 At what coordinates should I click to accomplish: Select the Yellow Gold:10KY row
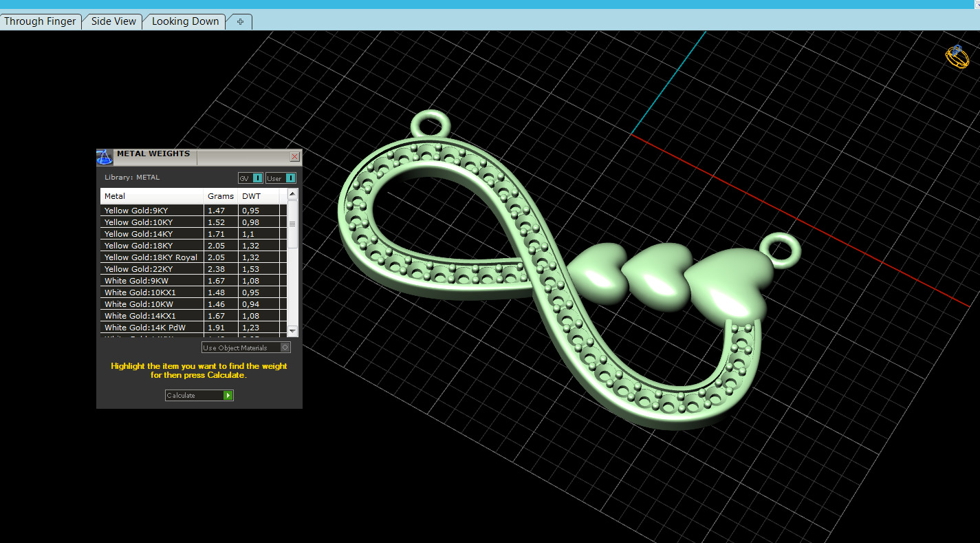[194, 222]
